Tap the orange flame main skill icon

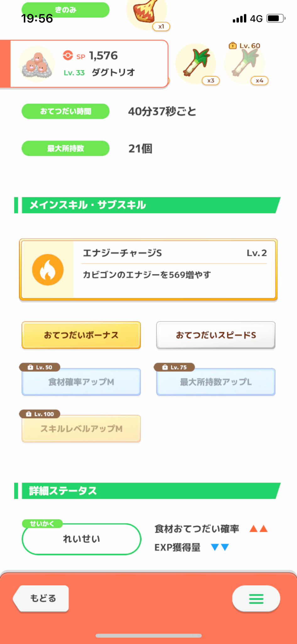(48, 270)
